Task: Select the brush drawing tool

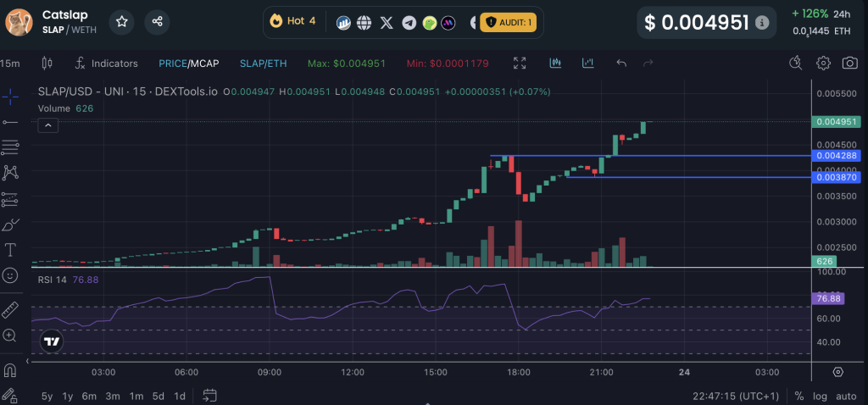Action: pyautogui.click(x=10, y=225)
